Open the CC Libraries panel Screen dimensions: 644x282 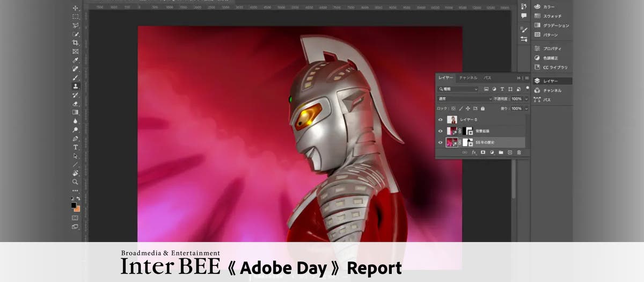[x=551, y=67]
